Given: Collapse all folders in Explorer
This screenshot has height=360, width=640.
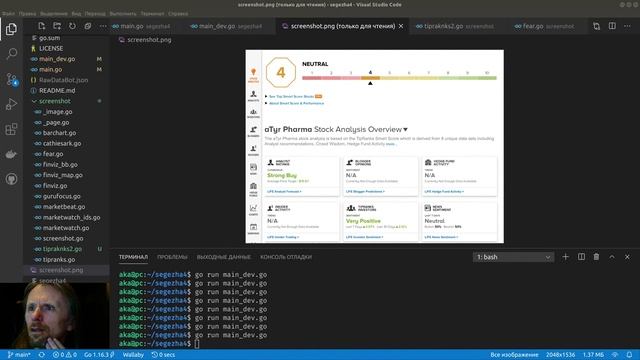Looking at the screenshot, I should point(88,26).
